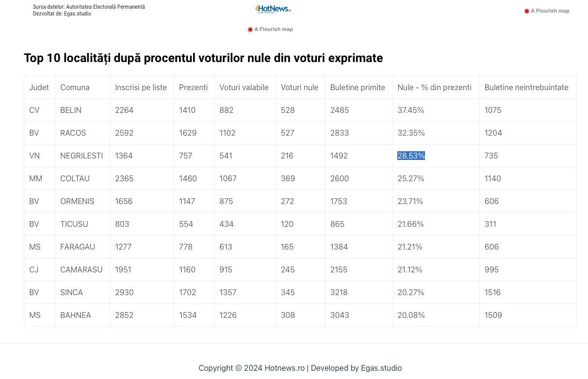Viewport: 588px width, 379px height.
Task: Click the Comuna column header
Action: pyautogui.click(x=75, y=87)
